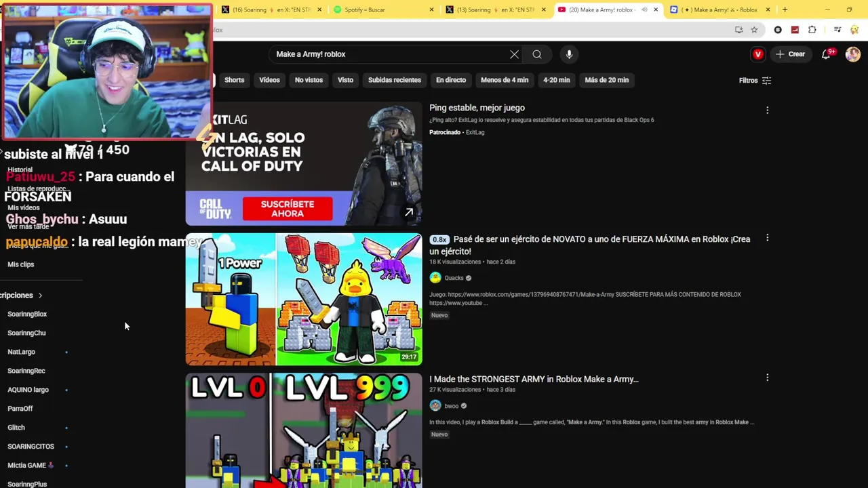Open more options for the Quacks video
This screenshot has width=868, height=488.
tap(767, 238)
